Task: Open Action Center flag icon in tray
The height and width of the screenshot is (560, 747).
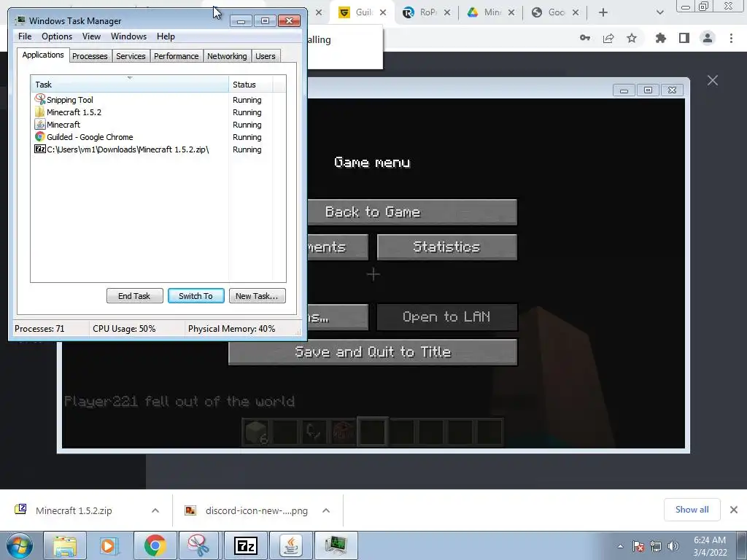Action: pos(638,547)
